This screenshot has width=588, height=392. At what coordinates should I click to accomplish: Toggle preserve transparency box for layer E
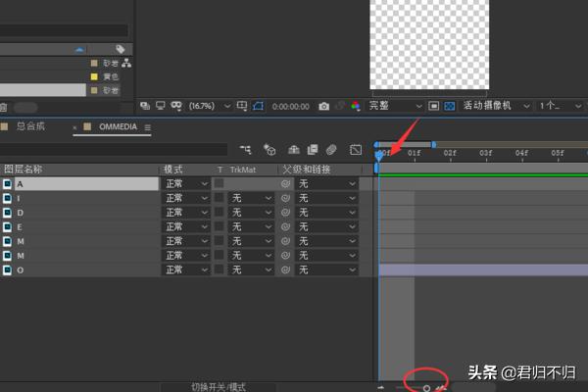219,226
